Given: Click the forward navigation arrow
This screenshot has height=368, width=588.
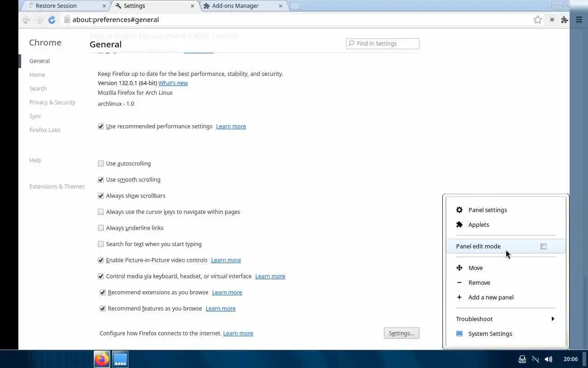Looking at the screenshot, I should [x=39, y=20].
